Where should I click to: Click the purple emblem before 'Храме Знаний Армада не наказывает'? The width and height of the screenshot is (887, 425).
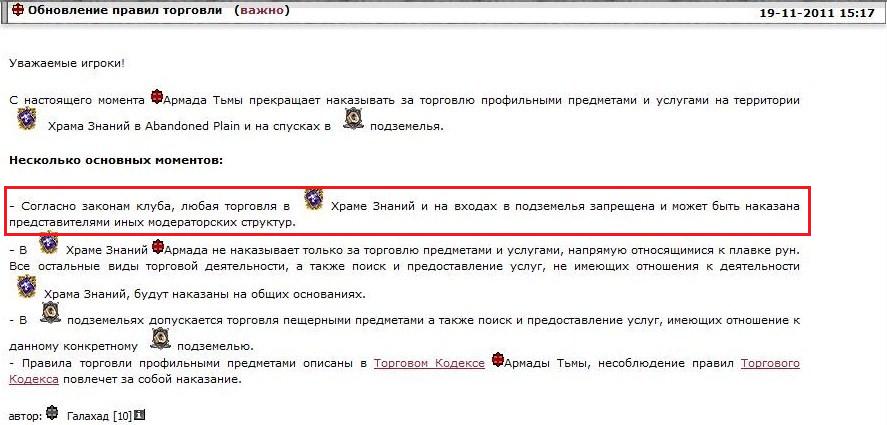(49, 243)
